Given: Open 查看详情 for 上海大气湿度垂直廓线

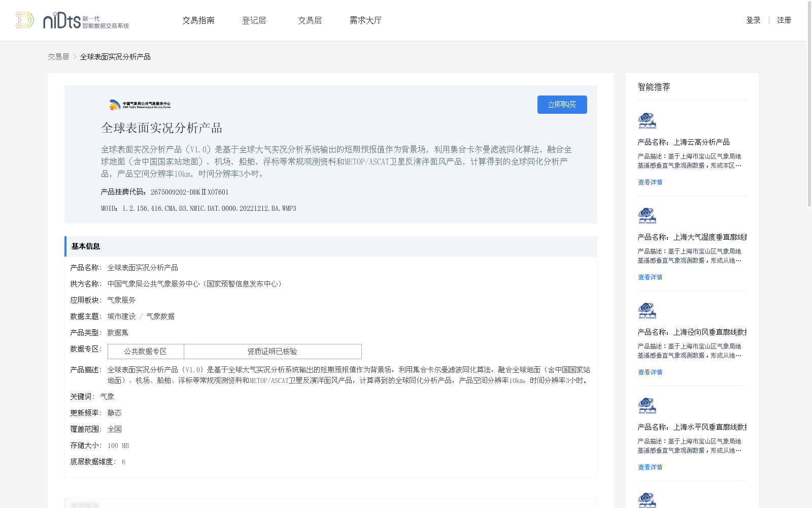Looking at the screenshot, I should coord(650,277).
